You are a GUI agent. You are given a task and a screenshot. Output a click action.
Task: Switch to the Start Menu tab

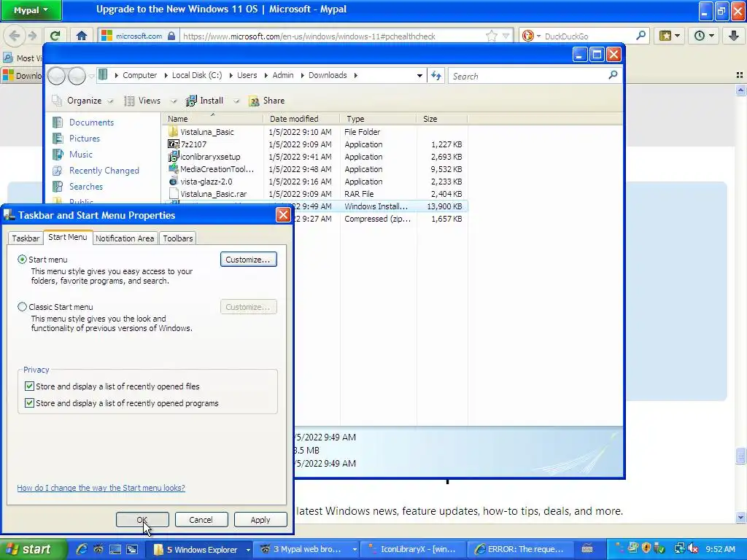click(x=68, y=237)
